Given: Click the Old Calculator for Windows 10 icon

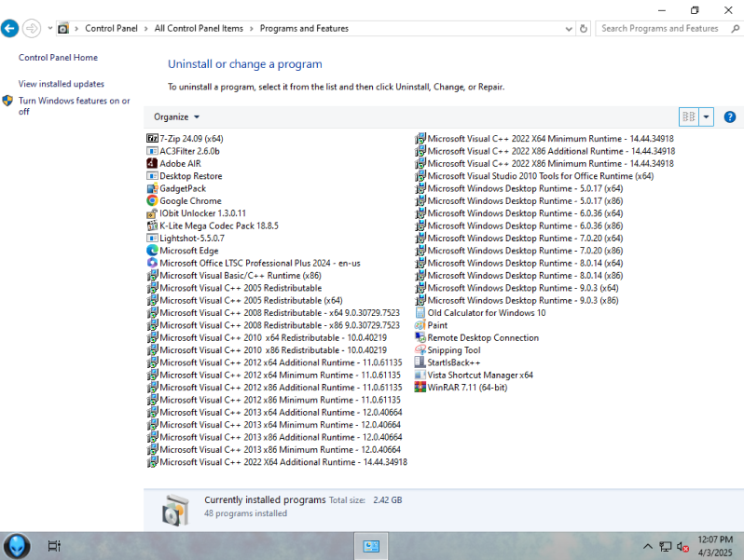Looking at the screenshot, I should click(420, 312).
